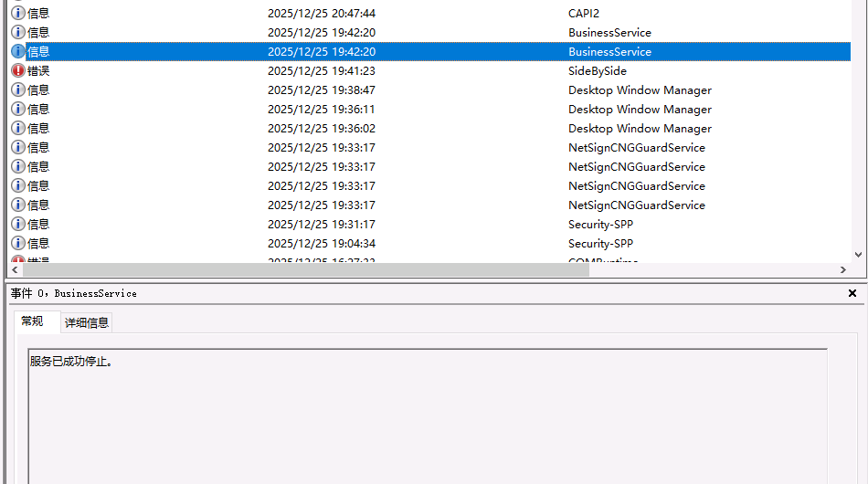The image size is (868, 484).
Task: Close the 事件 0 details pane
Action: click(x=852, y=294)
